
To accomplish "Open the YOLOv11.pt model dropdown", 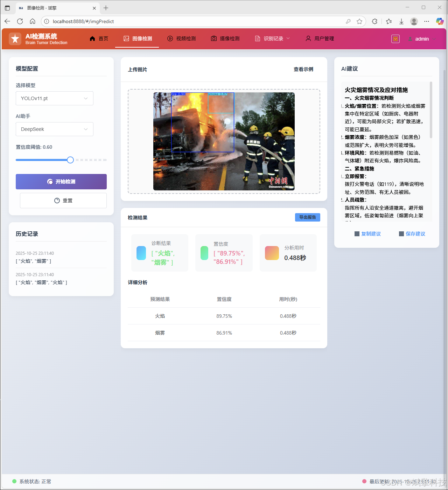I will [x=54, y=98].
